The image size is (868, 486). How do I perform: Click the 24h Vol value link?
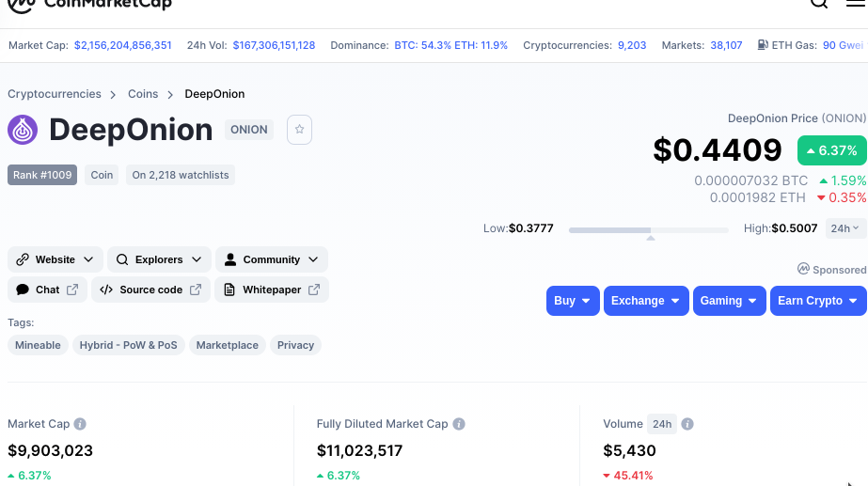coord(274,45)
